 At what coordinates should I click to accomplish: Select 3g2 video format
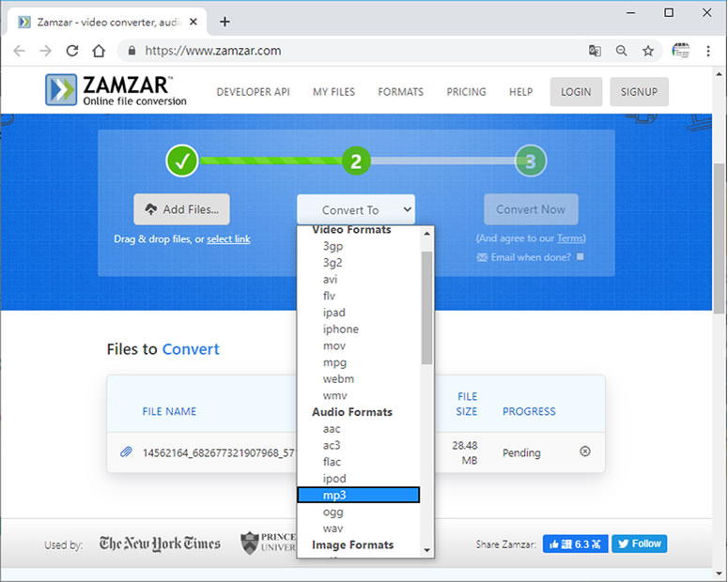pyautogui.click(x=359, y=263)
